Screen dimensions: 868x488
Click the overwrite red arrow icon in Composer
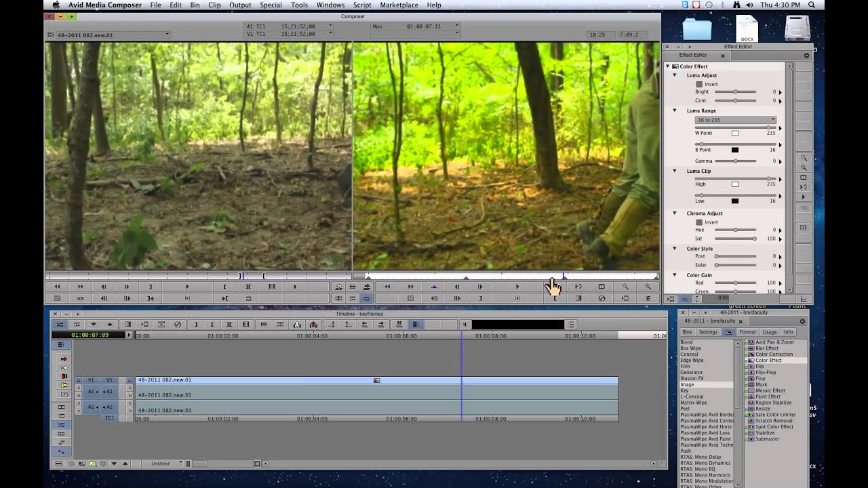[366, 287]
